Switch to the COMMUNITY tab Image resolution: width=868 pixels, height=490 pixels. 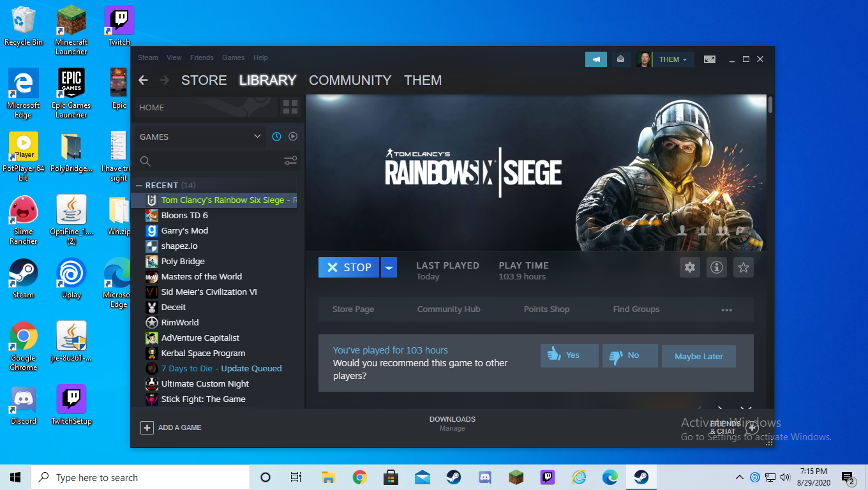tap(350, 80)
